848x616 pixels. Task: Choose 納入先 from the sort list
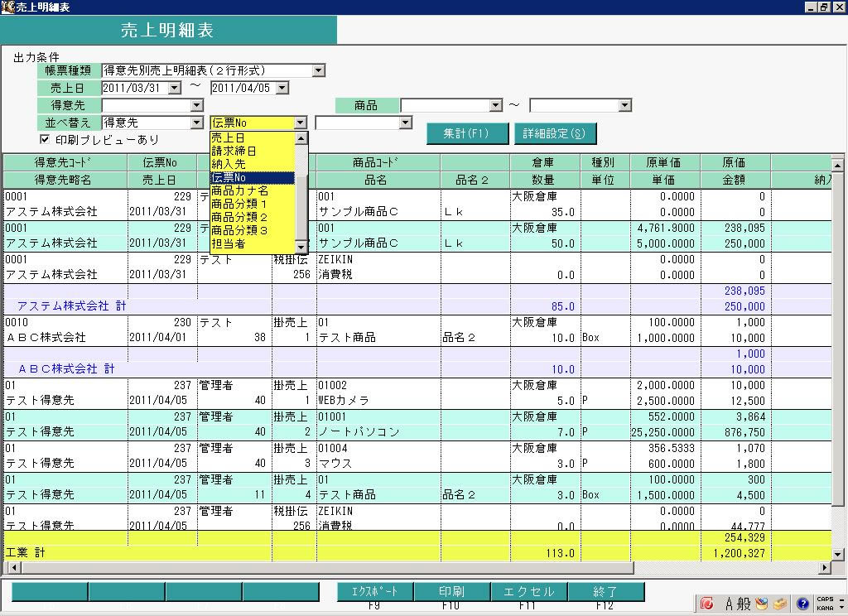(253, 164)
